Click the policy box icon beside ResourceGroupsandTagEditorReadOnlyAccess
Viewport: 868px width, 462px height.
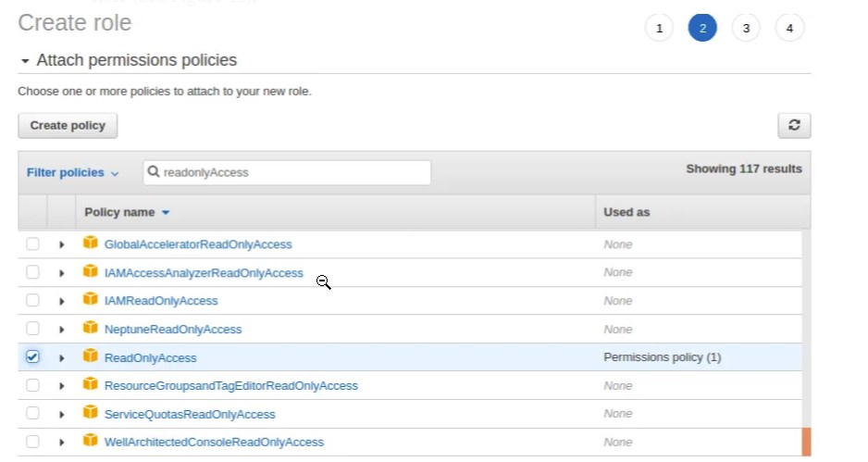[x=90, y=384]
